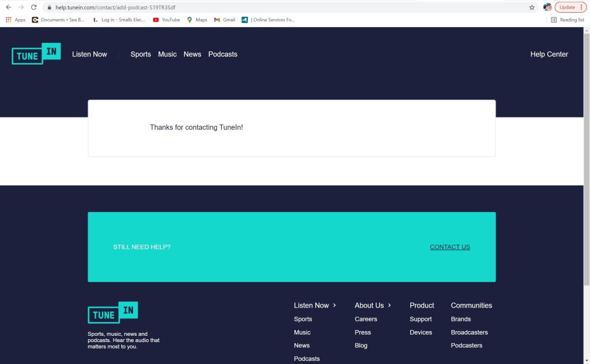
Task: Click the TuneIn logo in the footer
Action: click(x=113, y=313)
